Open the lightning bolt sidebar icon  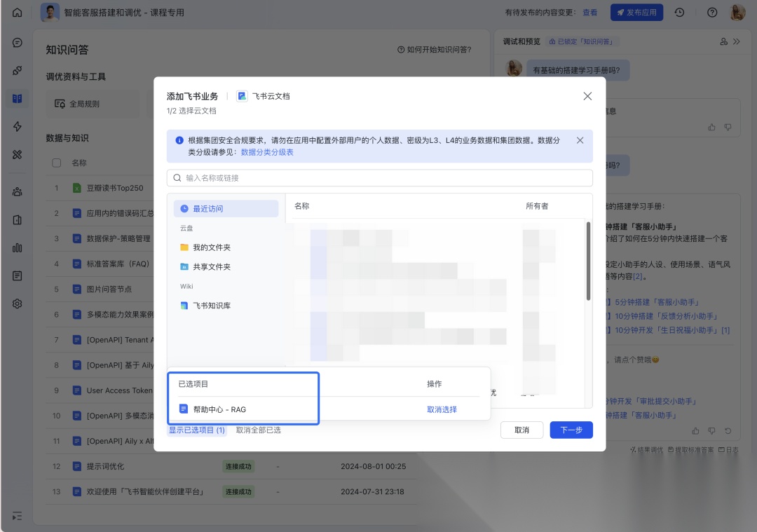[18, 126]
